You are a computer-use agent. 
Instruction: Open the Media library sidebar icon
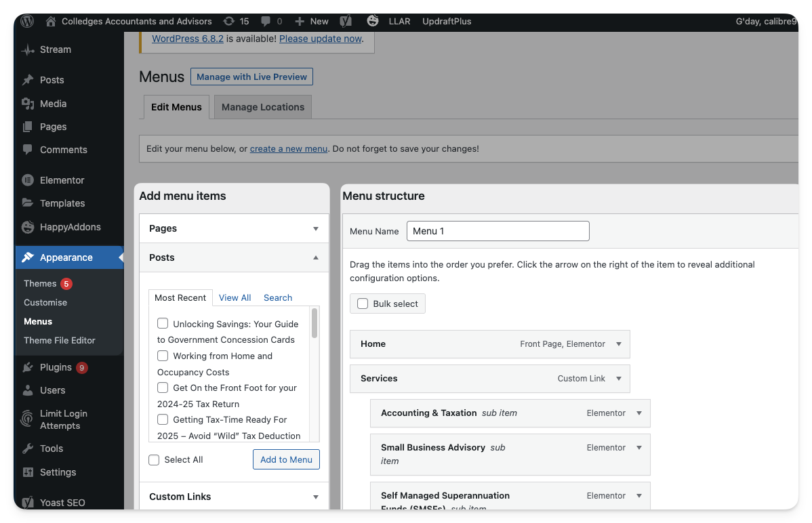coord(28,104)
